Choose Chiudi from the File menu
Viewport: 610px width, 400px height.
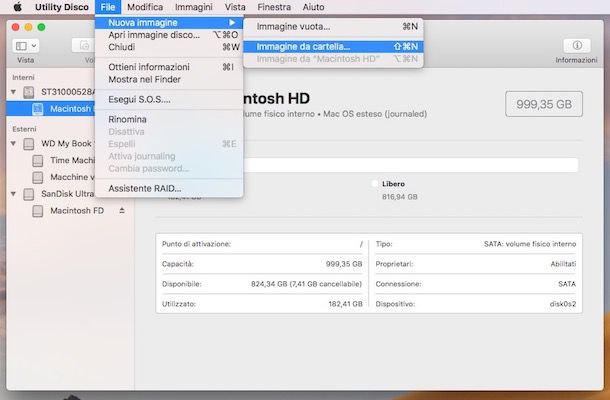[x=169, y=47]
